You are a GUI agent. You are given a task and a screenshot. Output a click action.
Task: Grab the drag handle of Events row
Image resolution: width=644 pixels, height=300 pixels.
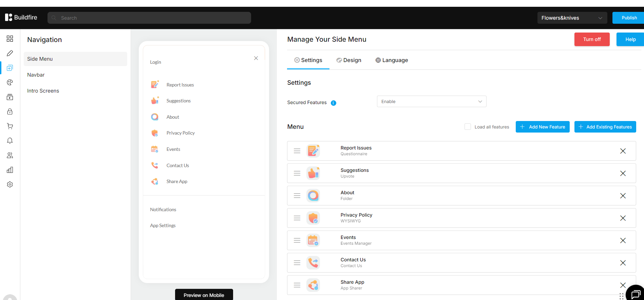[297, 240]
